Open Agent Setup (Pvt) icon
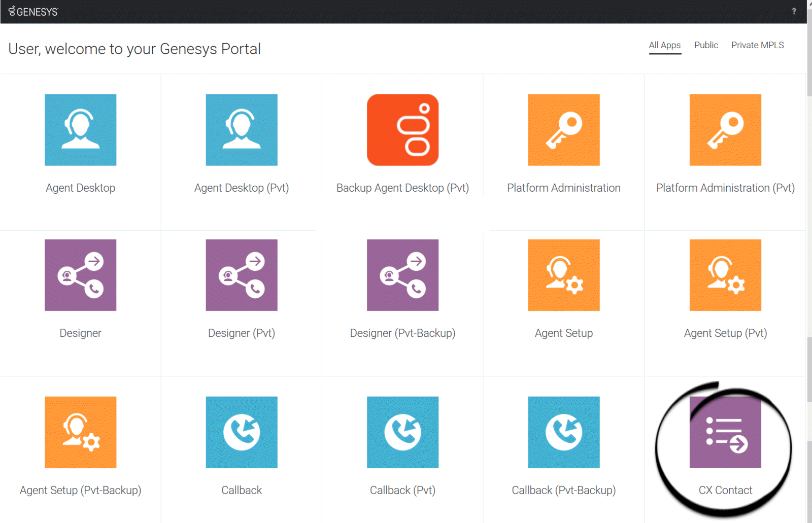Image resolution: width=812 pixels, height=523 pixels. pos(725,275)
